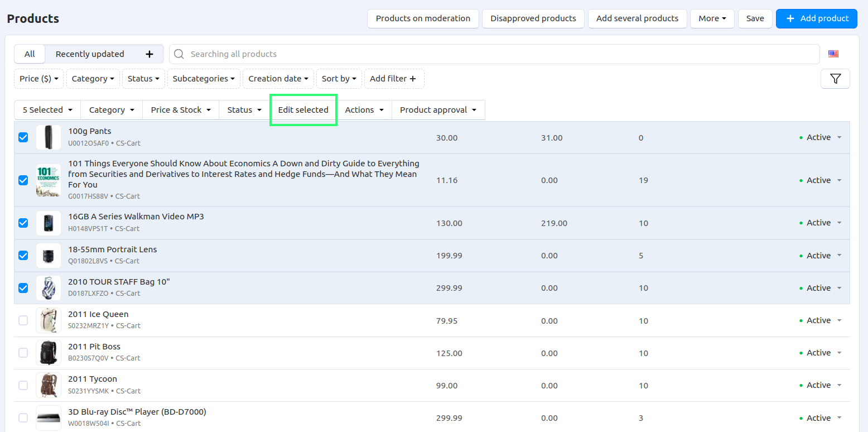
Task: Open the 2011 Ice Queen thumbnail
Action: tap(49, 320)
